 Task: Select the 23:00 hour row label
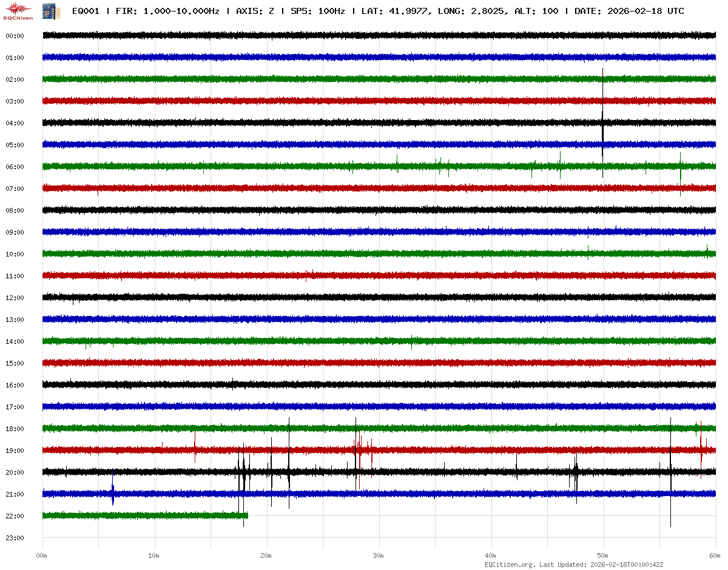[15, 538]
